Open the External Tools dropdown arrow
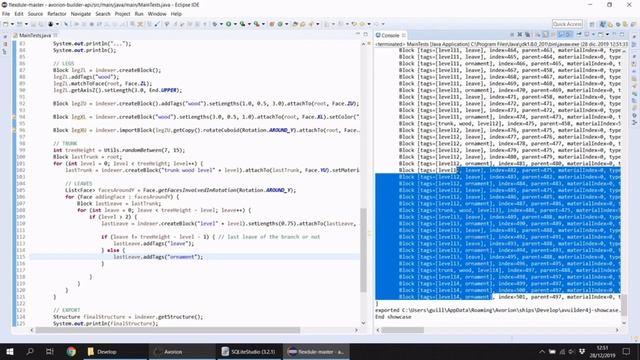Screen dimensions: 640x360 tap(263, 24)
